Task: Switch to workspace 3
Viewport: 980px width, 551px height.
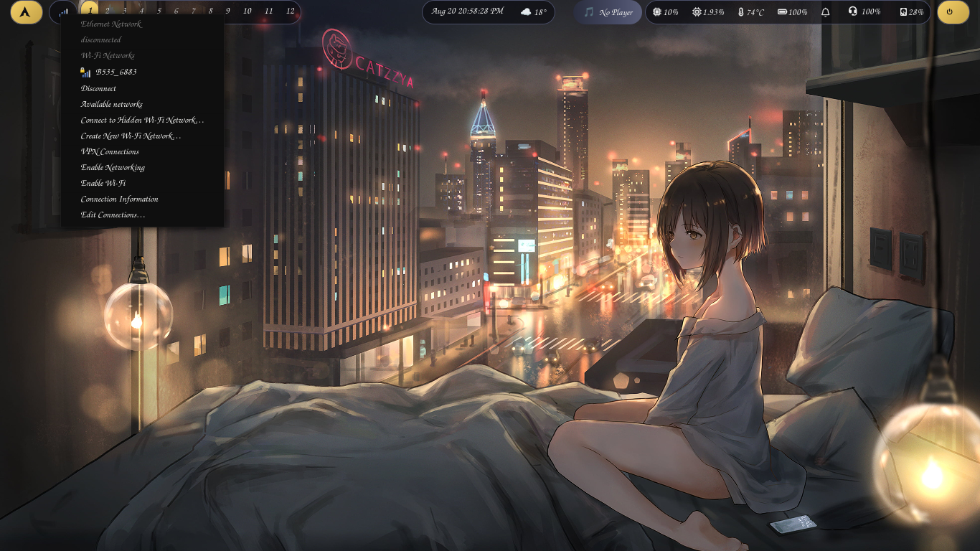Action: click(x=125, y=11)
